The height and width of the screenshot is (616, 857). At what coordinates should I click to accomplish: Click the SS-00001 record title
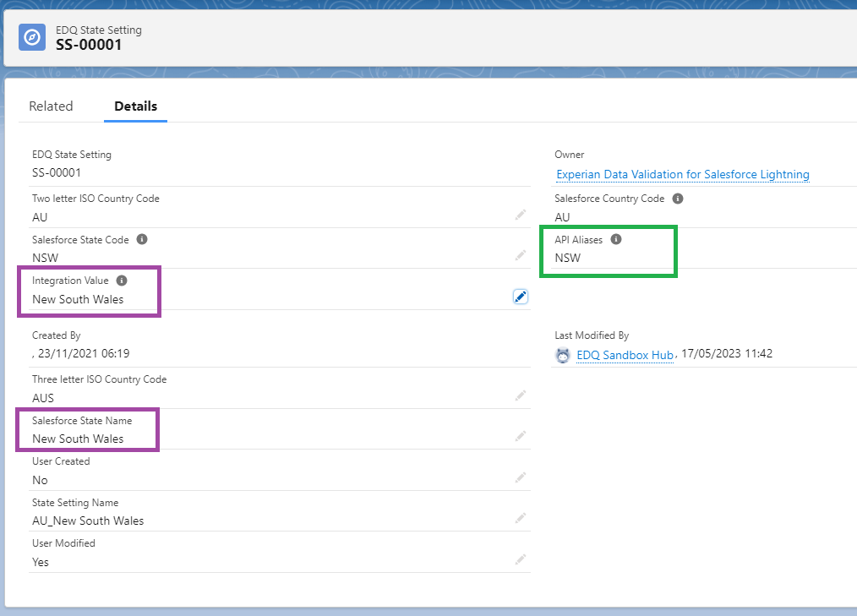pyautogui.click(x=89, y=45)
